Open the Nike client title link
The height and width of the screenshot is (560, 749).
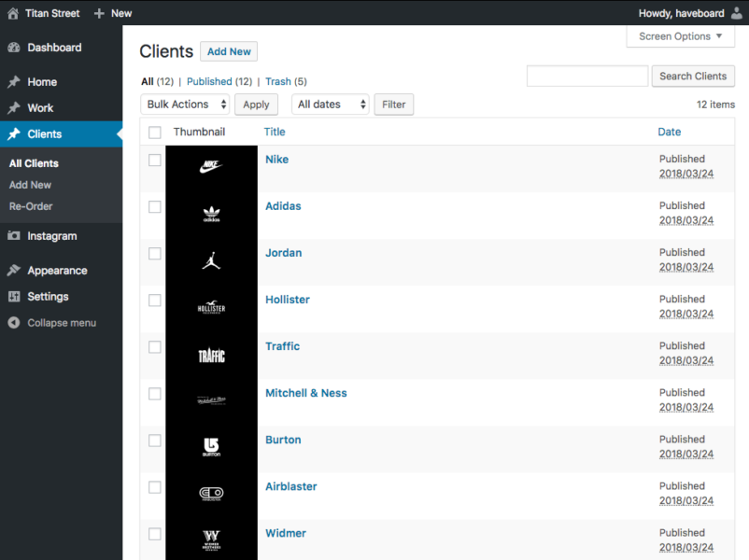[x=277, y=160]
